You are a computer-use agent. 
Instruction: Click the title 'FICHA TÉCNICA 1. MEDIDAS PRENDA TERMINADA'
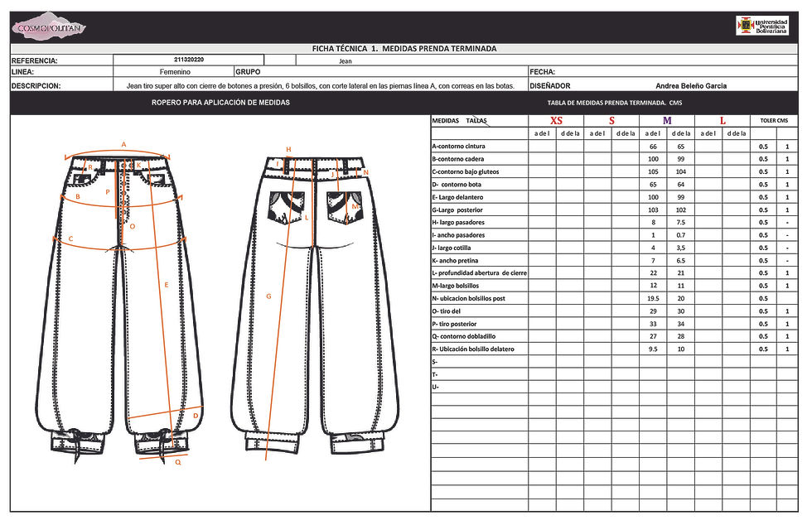404,49
